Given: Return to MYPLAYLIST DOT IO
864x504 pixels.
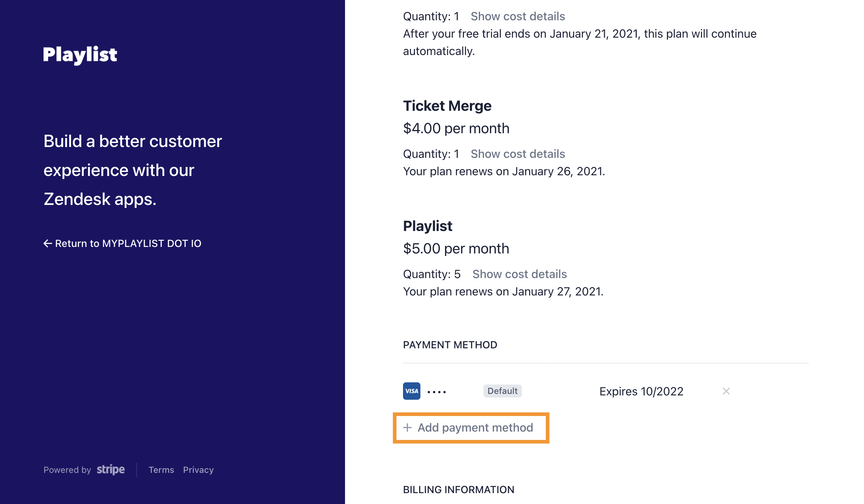Looking at the screenshot, I should pyautogui.click(x=122, y=244).
